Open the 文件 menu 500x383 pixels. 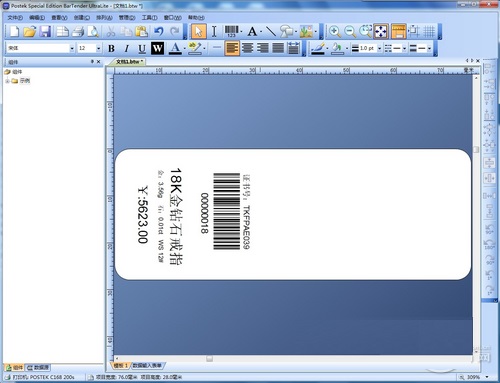pyautogui.click(x=15, y=17)
